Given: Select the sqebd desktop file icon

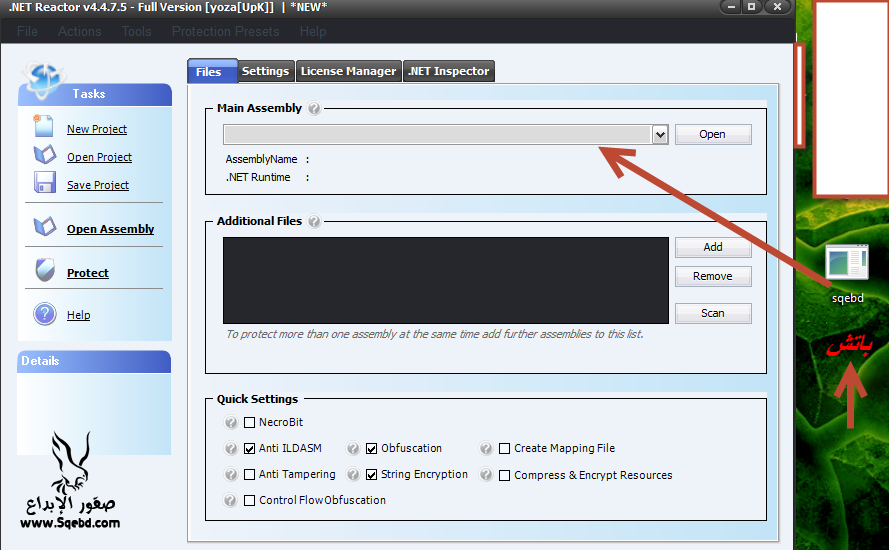Looking at the screenshot, I should tap(846, 264).
